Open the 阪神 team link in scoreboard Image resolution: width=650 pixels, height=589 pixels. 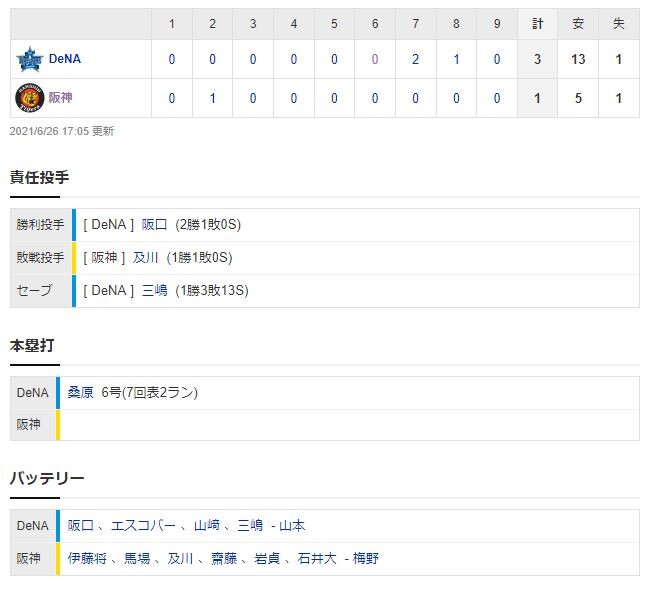(x=61, y=98)
